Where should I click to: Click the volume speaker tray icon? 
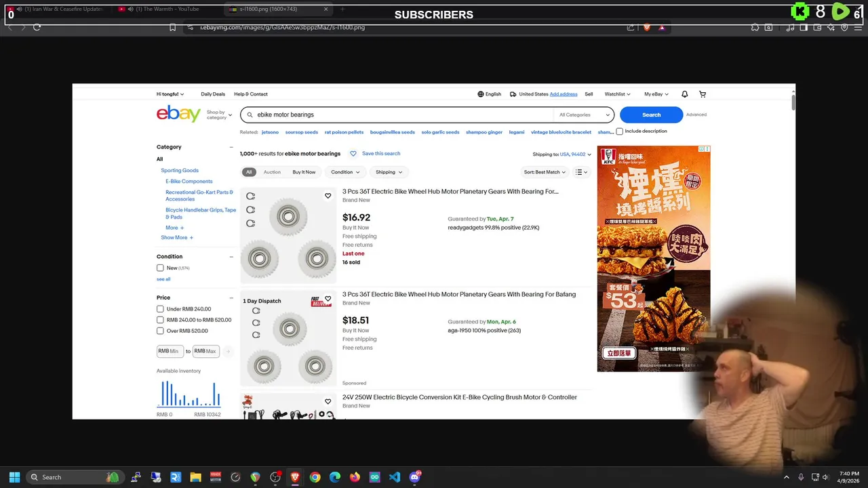click(825, 477)
